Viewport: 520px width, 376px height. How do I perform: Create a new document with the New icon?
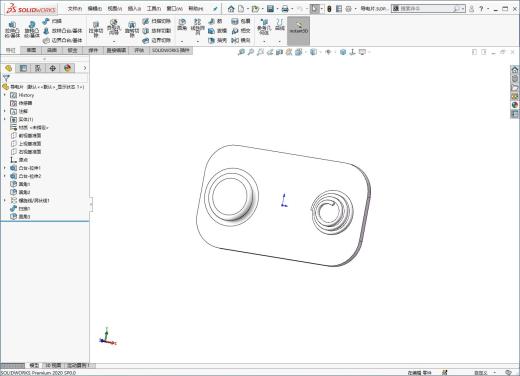pyautogui.click(x=241, y=9)
